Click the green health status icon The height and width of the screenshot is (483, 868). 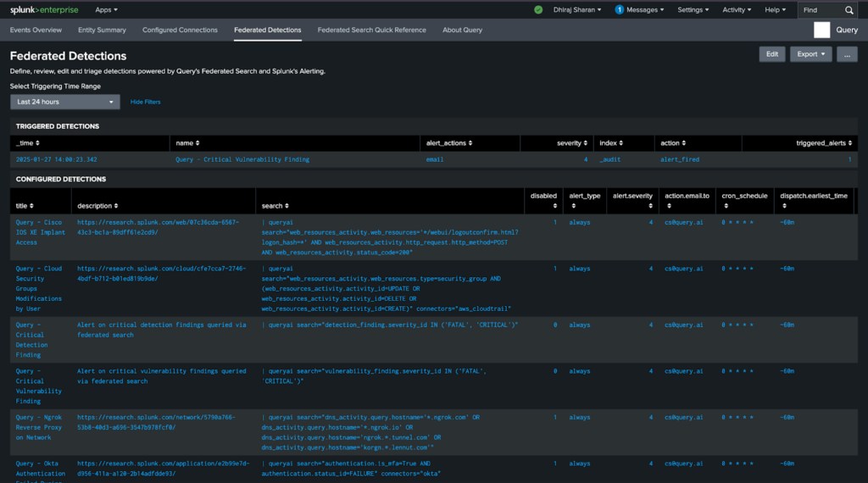[x=538, y=10]
